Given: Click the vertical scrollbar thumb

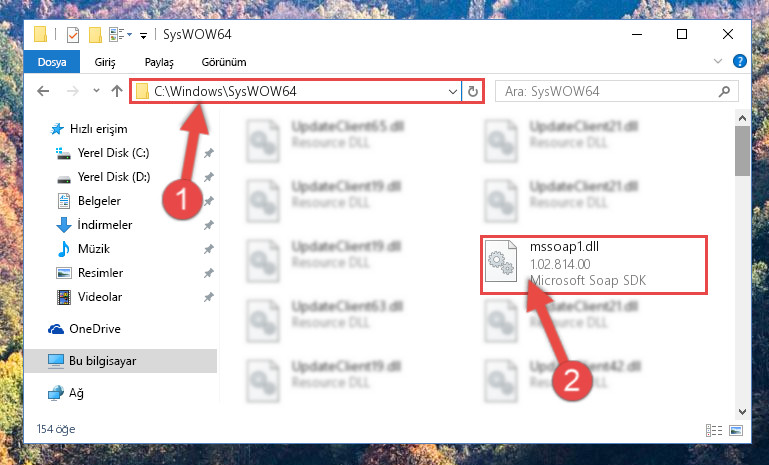Looking at the screenshot, I should pos(742,151).
